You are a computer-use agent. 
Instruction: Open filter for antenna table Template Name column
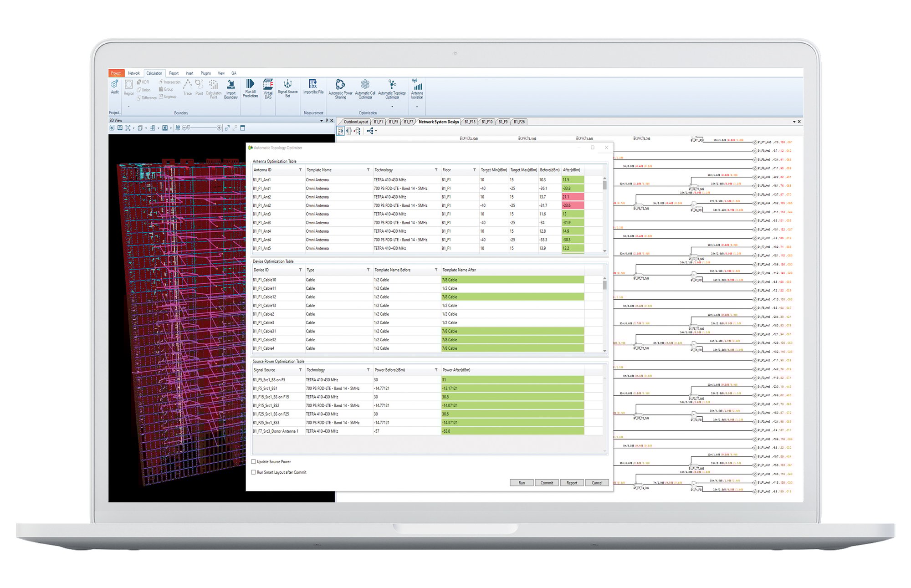point(368,170)
